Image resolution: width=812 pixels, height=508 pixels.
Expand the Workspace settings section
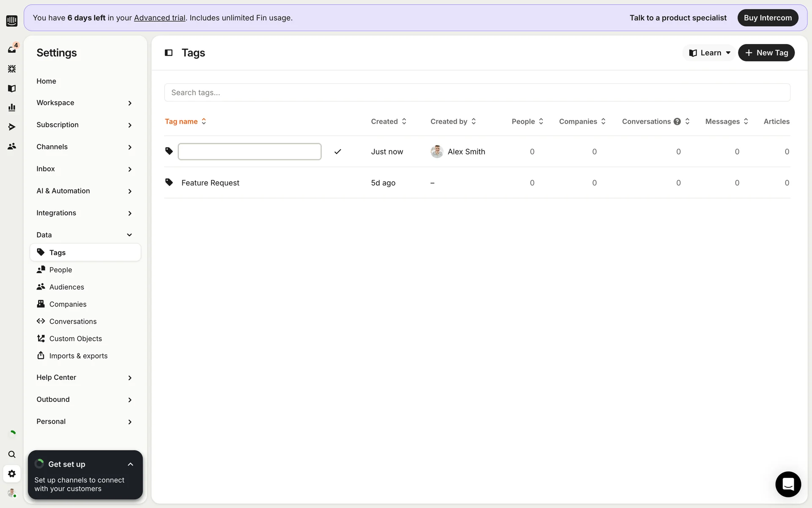tap(84, 103)
